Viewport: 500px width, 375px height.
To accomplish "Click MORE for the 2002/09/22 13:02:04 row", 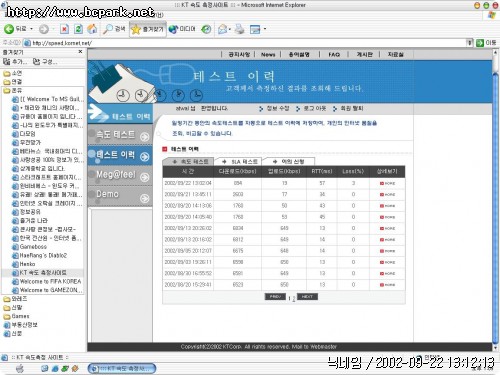I will pyautogui.click(x=387, y=183).
